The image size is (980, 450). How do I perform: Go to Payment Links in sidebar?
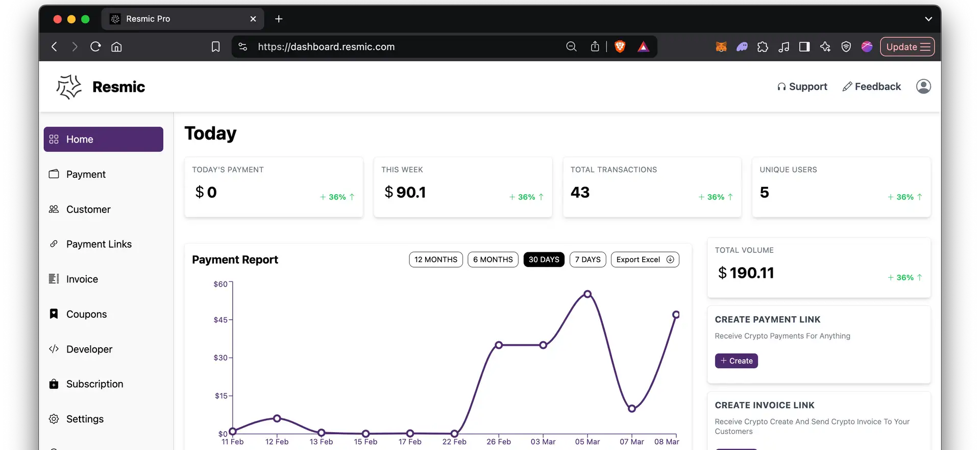click(99, 244)
